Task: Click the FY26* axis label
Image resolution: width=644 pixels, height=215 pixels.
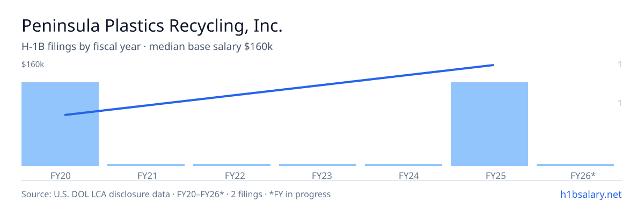Action: click(575, 175)
